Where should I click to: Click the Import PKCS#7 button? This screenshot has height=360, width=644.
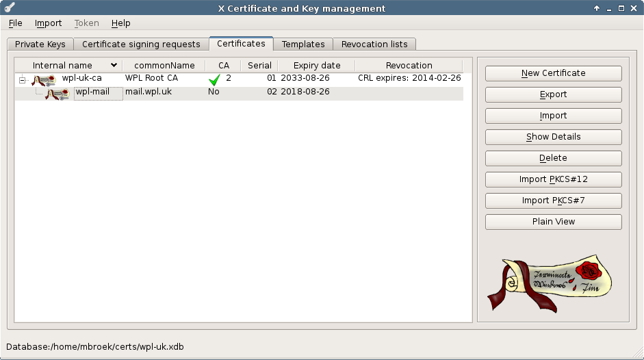coord(553,201)
